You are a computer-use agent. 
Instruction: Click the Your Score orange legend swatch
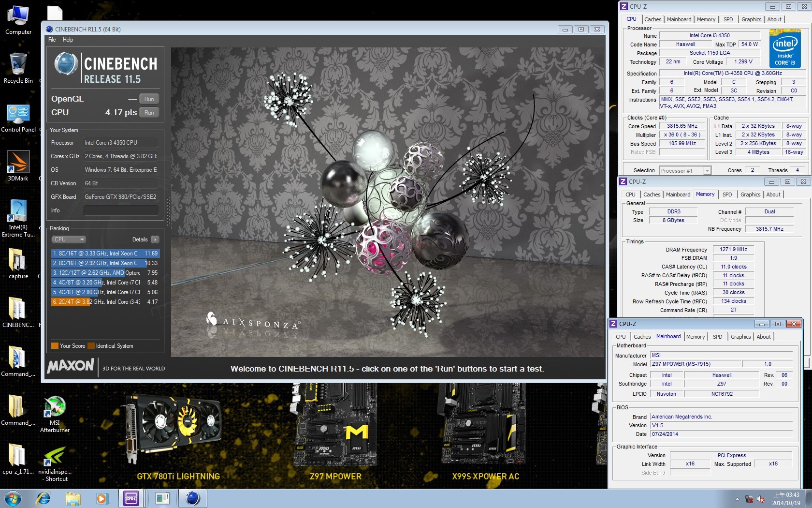55,346
